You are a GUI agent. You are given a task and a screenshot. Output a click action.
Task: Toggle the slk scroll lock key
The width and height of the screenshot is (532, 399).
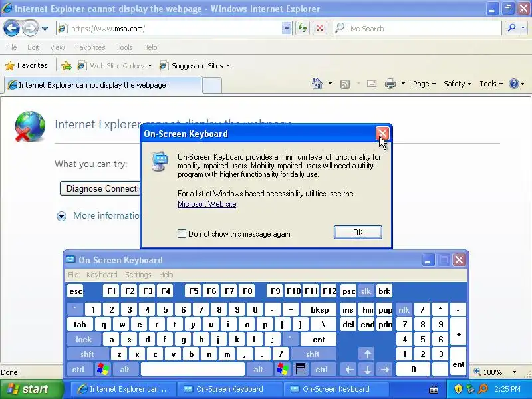tap(365, 291)
